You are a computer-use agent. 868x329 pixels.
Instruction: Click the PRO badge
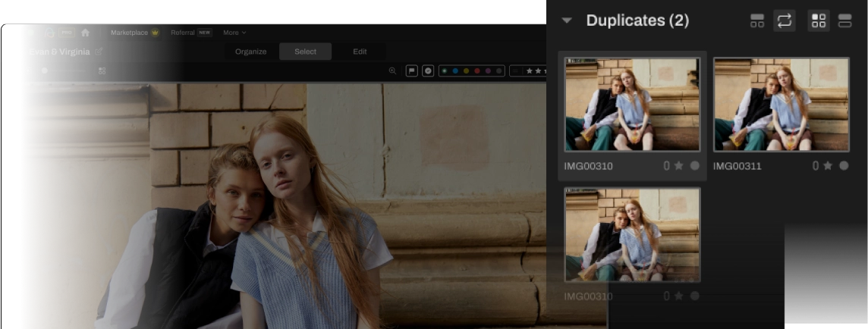pos(67,33)
